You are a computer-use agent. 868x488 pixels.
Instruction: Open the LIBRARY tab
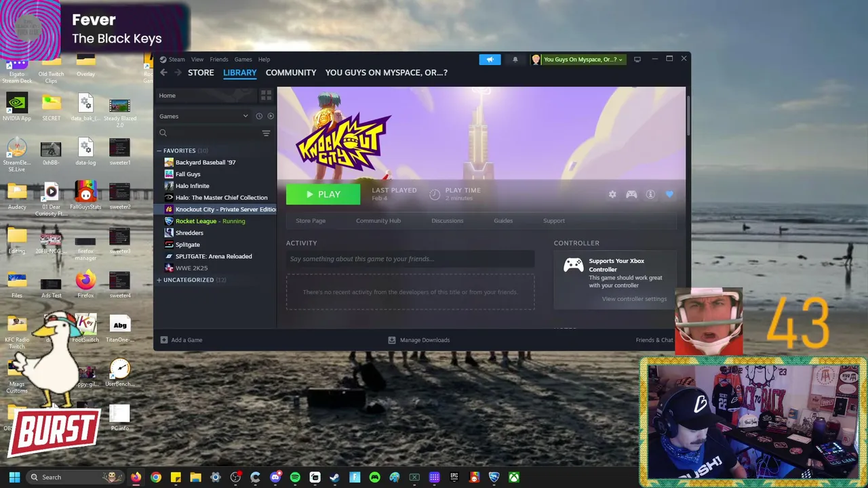point(240,73)
